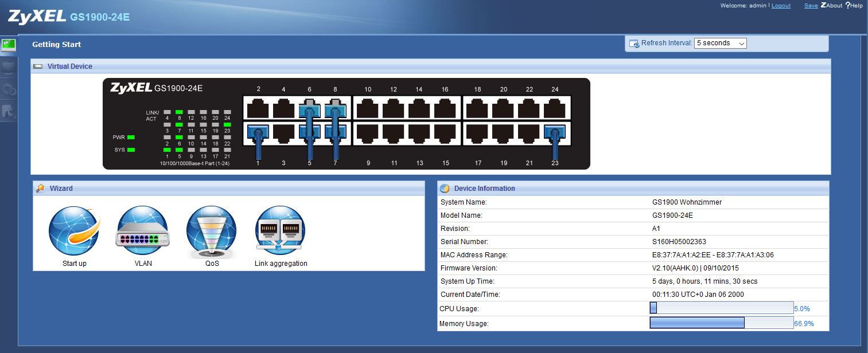The height and width of the screenshot is (353, 868).
Task: Open the Link aggregation wizard icon
Action: [x=281, y=232]
